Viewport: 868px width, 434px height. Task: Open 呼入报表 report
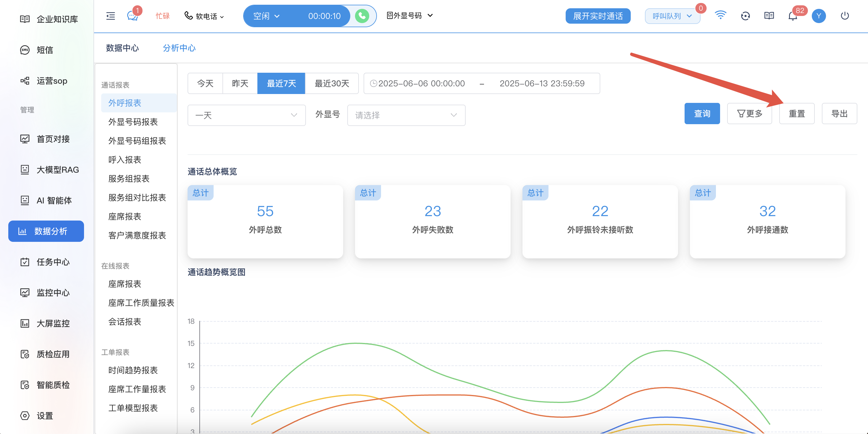pos(125,160)
